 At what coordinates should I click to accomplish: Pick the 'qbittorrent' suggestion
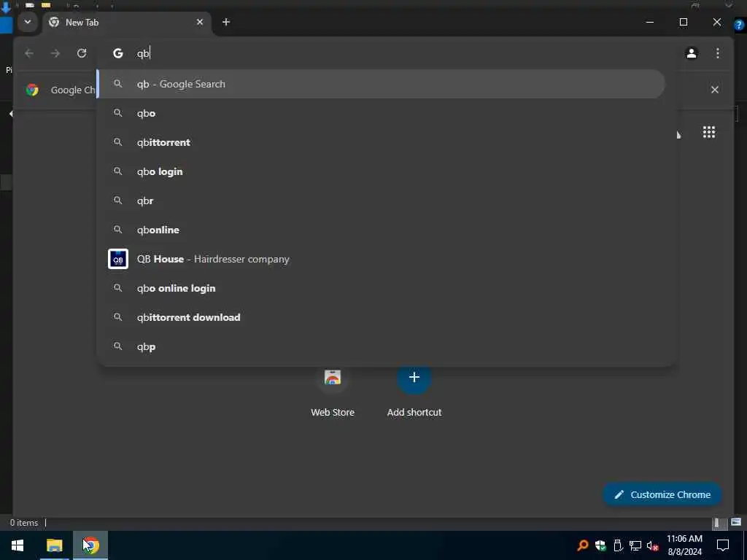[381, 142]
